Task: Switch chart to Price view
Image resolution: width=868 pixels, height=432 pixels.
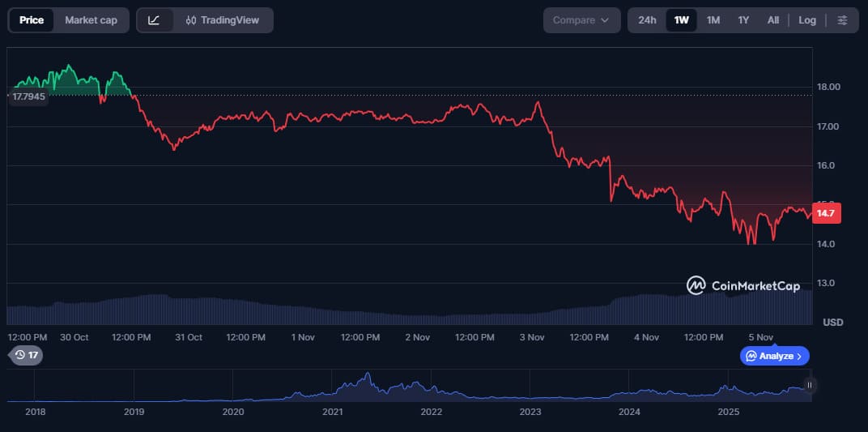Action: 32,20
